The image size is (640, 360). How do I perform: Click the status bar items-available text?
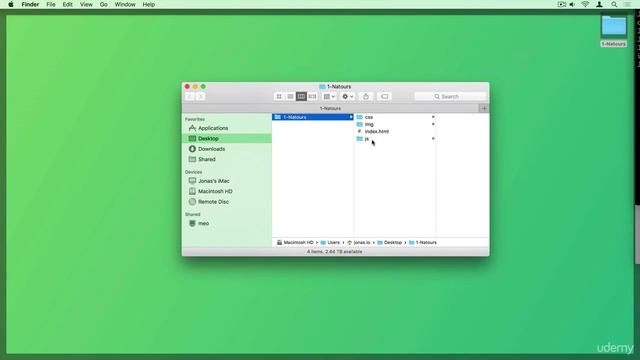[x=335, y=252]
